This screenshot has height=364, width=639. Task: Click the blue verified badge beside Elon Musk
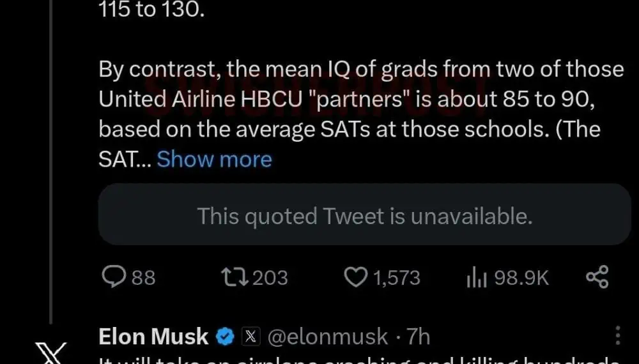[224, 337]
